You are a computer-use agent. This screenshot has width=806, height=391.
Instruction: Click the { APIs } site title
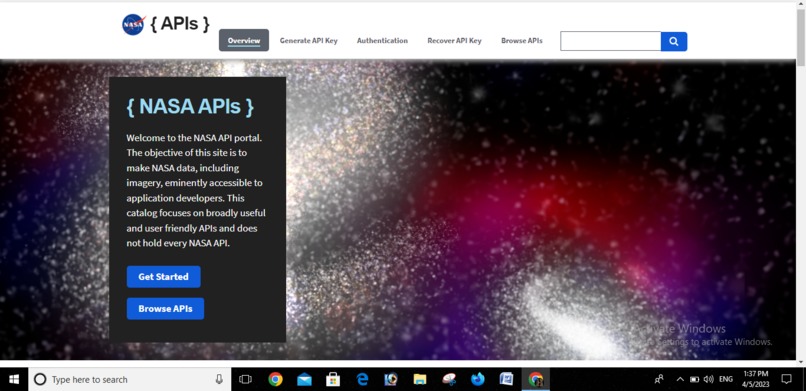180,24
